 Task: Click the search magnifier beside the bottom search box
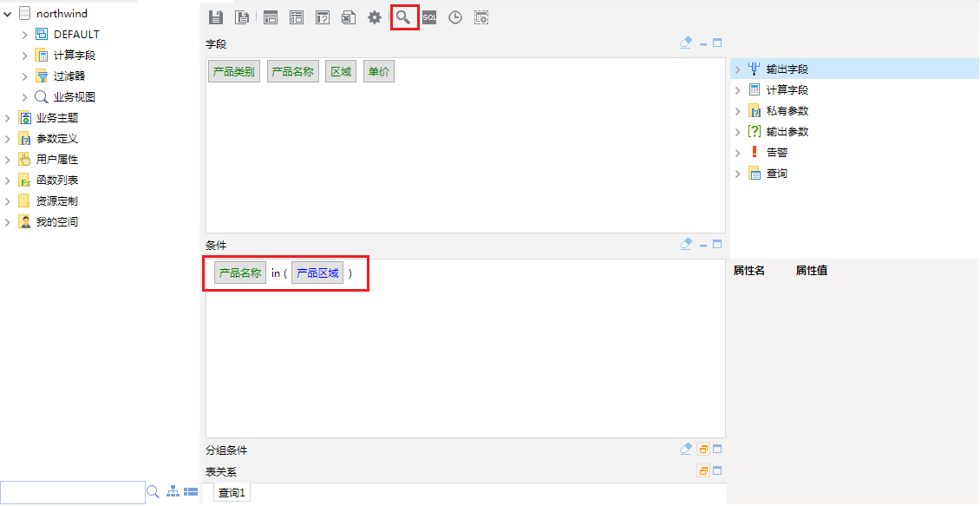154,491
